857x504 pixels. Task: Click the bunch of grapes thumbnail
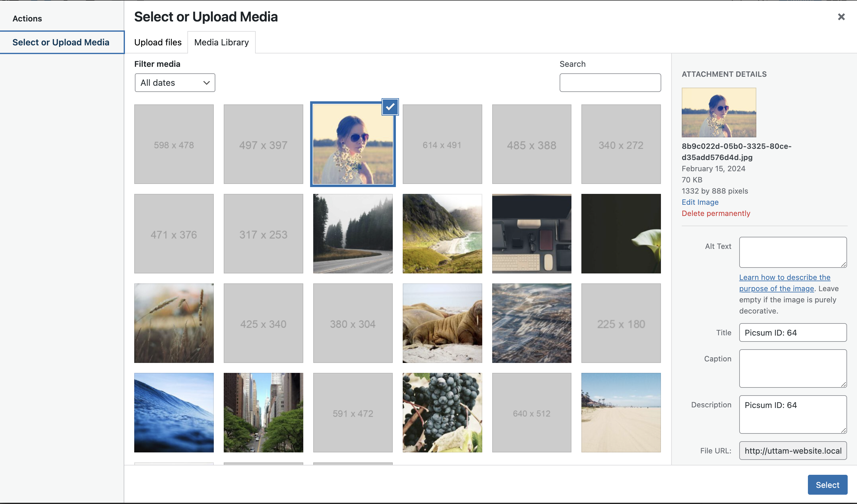tap(442, 413)
